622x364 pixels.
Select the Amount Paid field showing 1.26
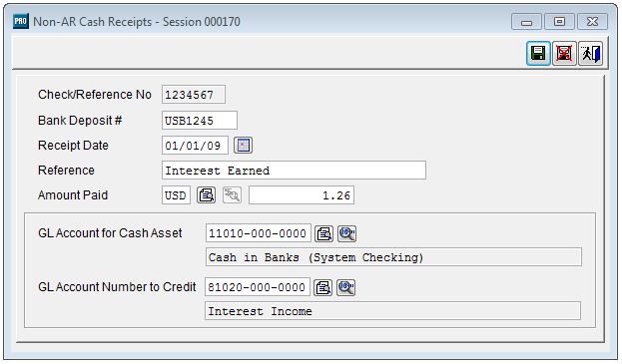302,195
